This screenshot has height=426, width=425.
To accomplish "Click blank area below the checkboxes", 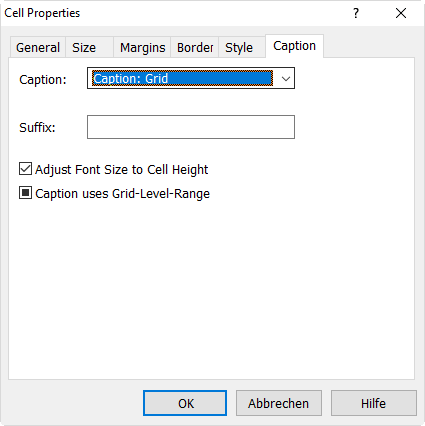I will 211,287.
